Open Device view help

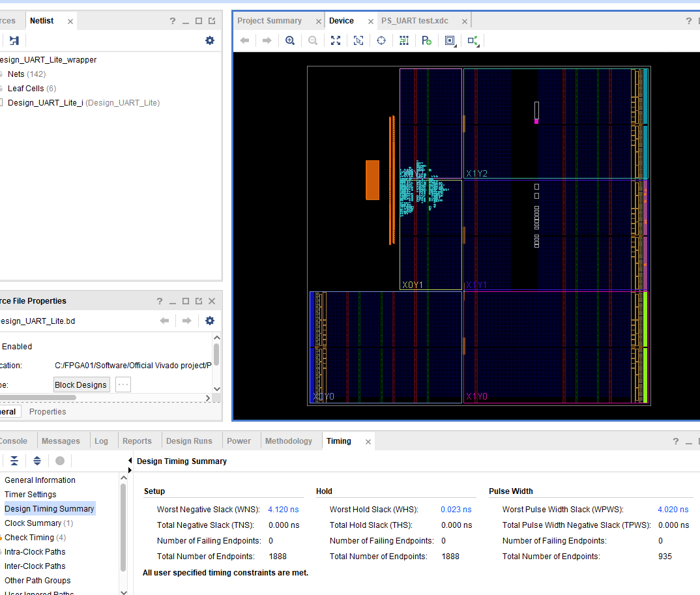689,21
